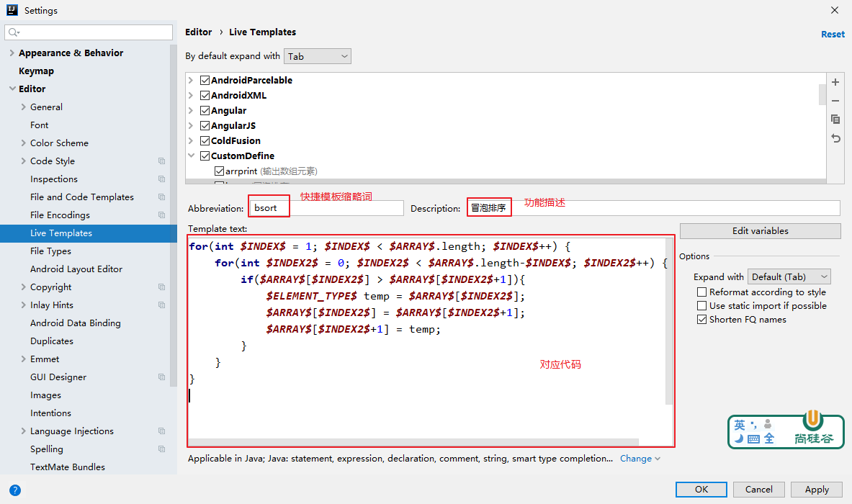Collapse the CustomDefine template group

point(191,156)
